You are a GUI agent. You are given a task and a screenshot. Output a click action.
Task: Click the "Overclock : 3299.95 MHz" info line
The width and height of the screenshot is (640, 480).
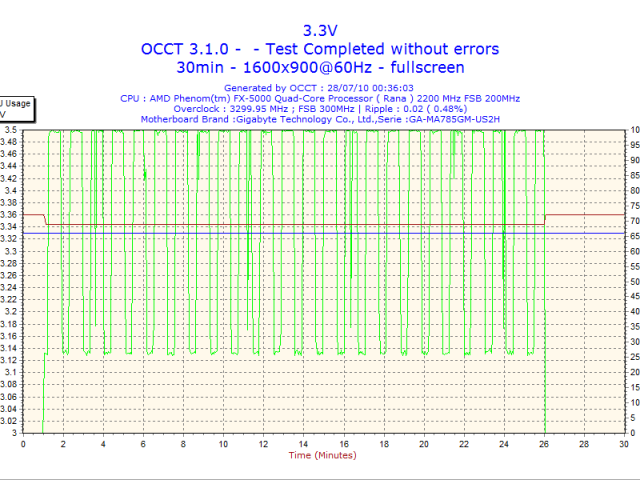point(320,109)
